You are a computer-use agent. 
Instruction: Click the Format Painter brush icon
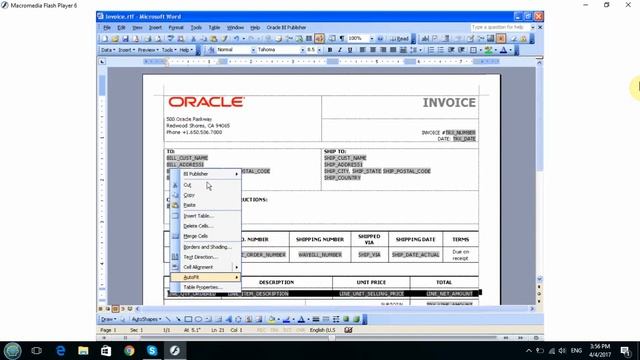point(224,38)
